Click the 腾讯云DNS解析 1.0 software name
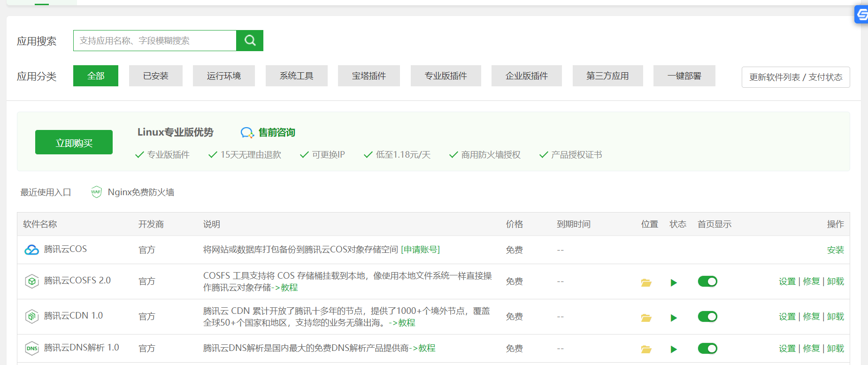The height and width of the screenshot is (365, 868). 81,348
